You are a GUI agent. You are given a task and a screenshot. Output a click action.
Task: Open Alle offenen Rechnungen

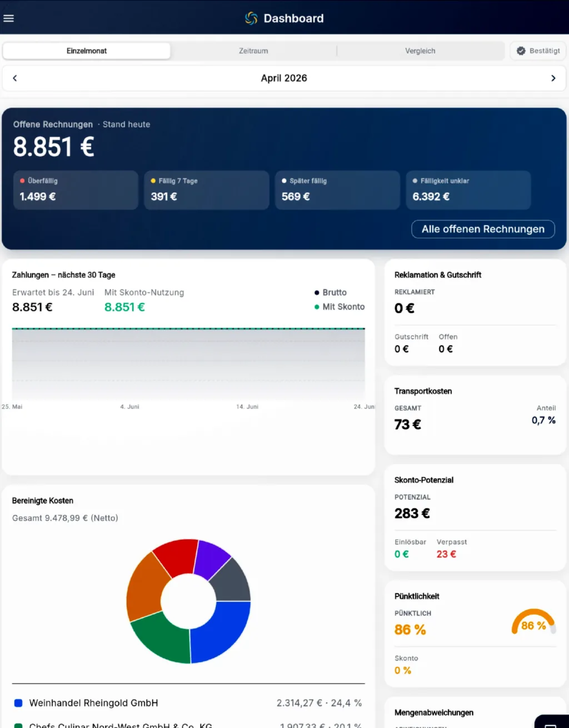pos(483,229)
